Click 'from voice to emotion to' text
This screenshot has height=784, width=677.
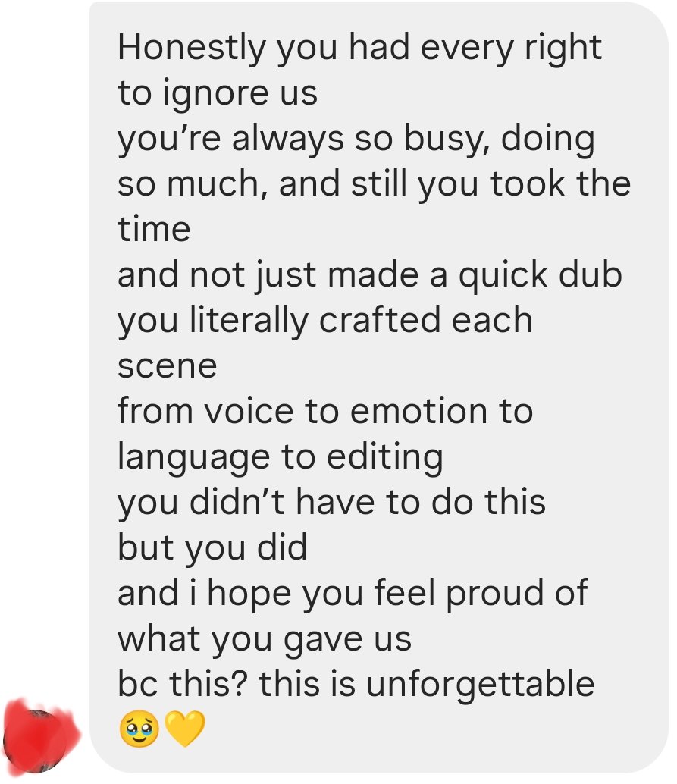point(325,411)
